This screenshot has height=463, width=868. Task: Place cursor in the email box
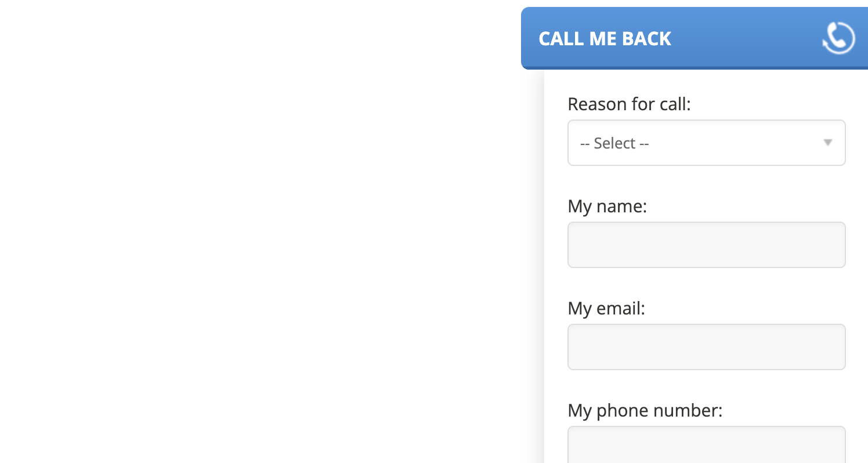[706, 347]
